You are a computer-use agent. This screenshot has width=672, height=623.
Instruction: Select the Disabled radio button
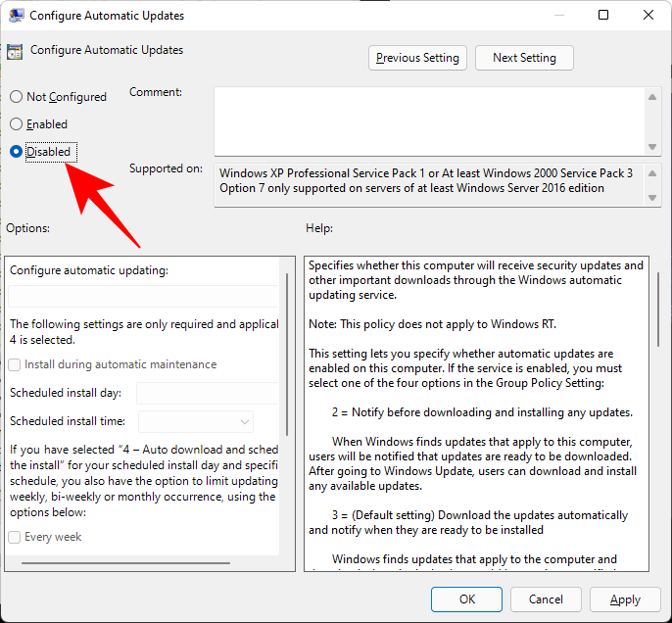tap(16, 152)
